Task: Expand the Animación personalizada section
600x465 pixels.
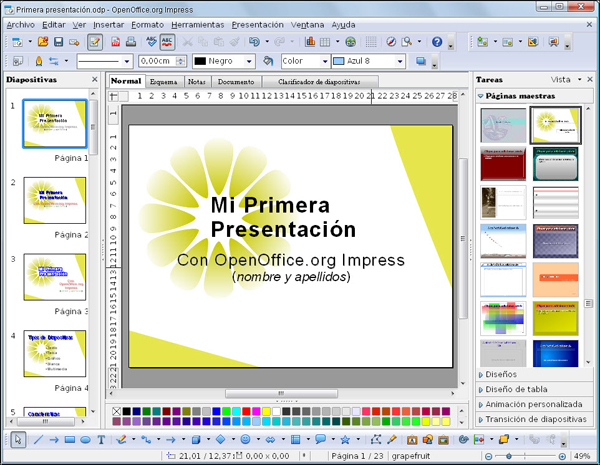Action: click(535, 404)
